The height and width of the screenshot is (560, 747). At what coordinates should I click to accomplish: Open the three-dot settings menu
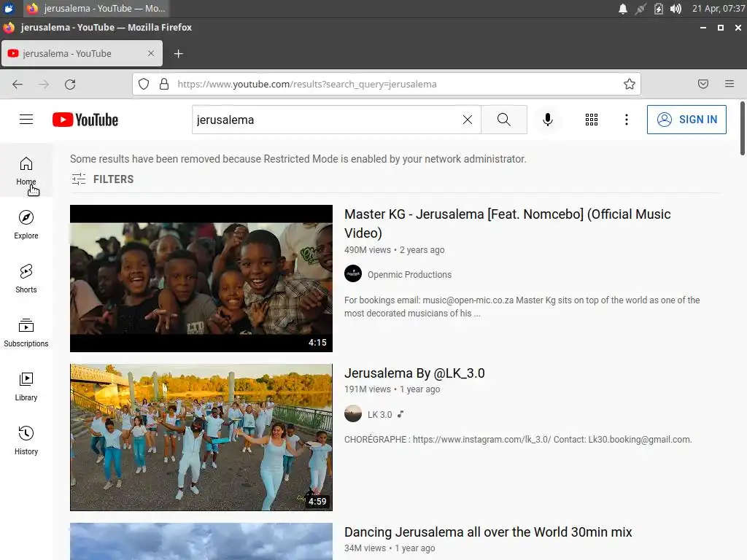click(x=627, y=120)
